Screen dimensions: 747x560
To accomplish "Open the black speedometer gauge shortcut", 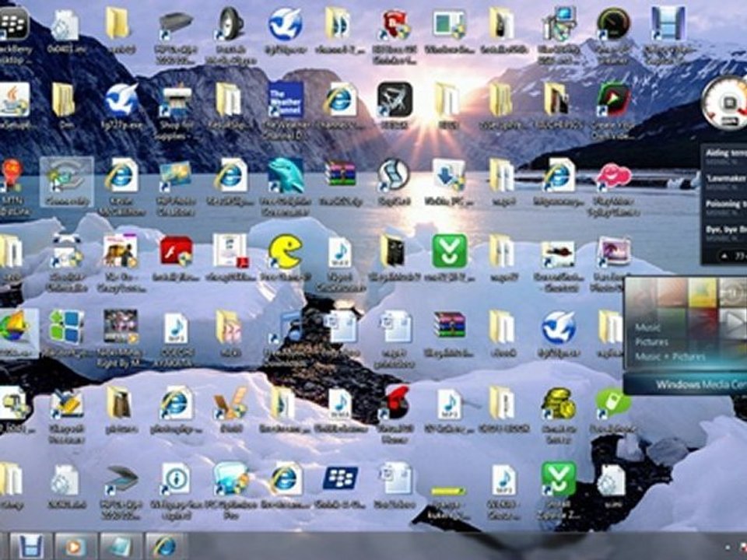I will coord(613,23).
